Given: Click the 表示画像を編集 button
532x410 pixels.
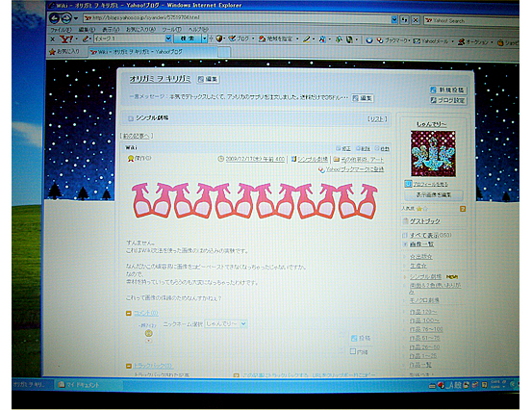Looking at the screenshot, I should pos(433,194).
